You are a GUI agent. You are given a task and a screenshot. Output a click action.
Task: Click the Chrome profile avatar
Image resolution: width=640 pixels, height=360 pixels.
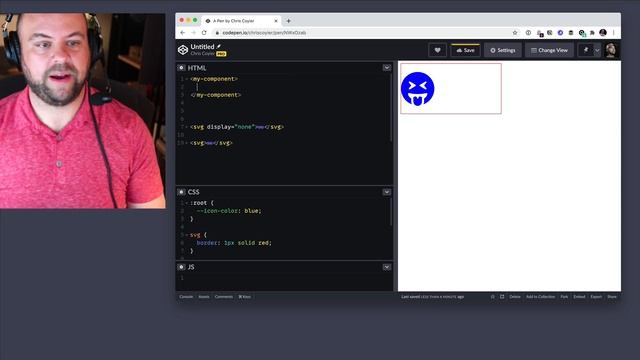point(603,33)
